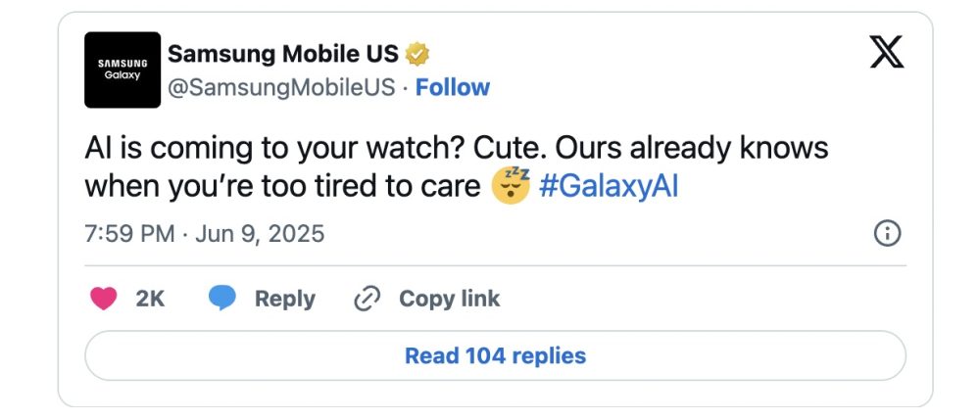The height and width of the screenshot is (420, 980).
Task: Open the info circle icon
Action: (x=887, y=234)
